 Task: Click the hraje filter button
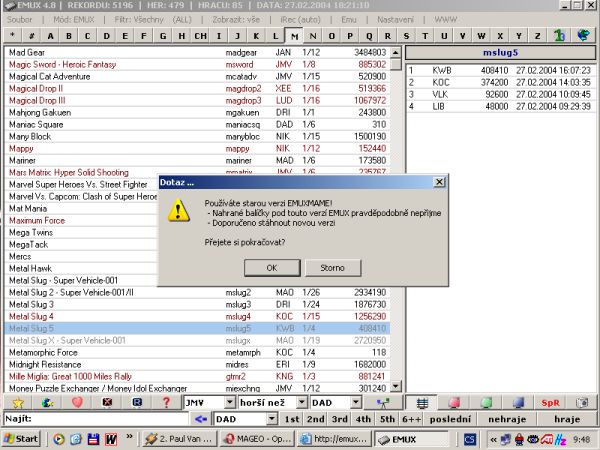[567, 419]
